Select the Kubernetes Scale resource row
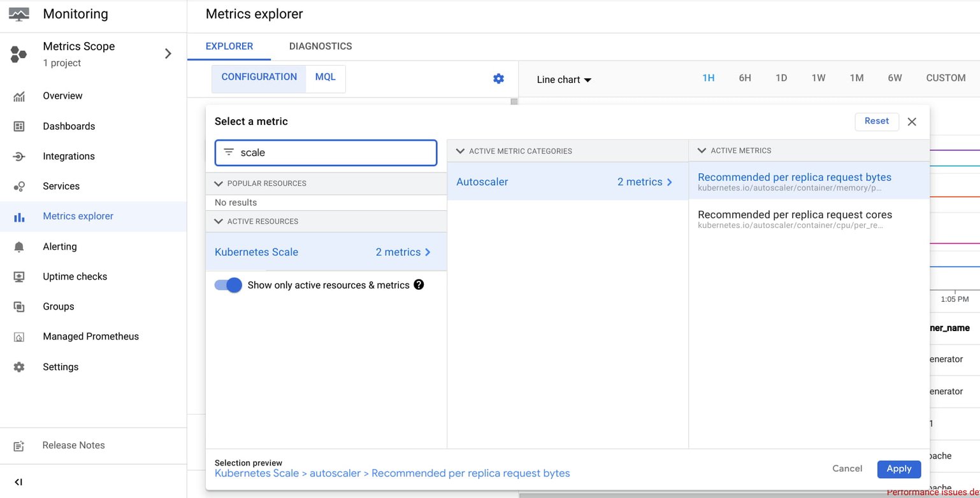 [326, 252]
